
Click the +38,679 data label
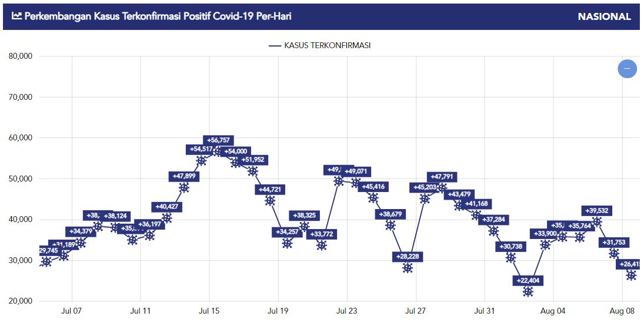coord(390,214)
